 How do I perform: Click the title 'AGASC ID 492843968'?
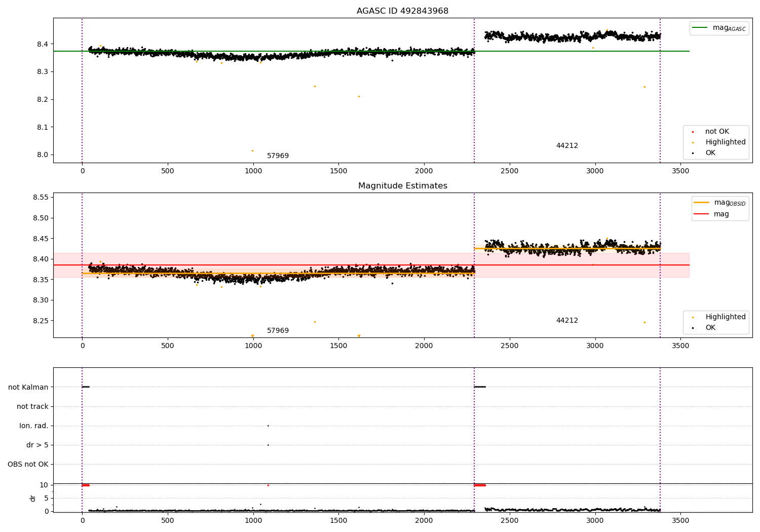pyautogui.click(x=402, y=11)
